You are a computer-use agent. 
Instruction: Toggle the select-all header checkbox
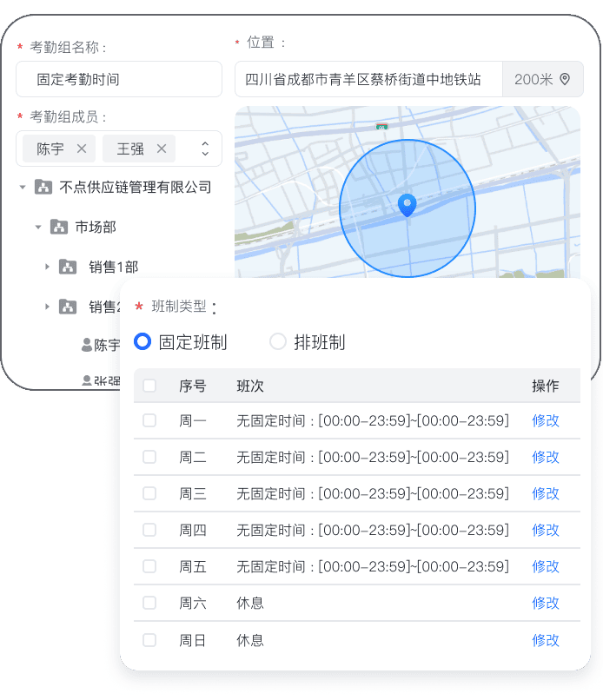pyautogui.click(x=149, y=386)
